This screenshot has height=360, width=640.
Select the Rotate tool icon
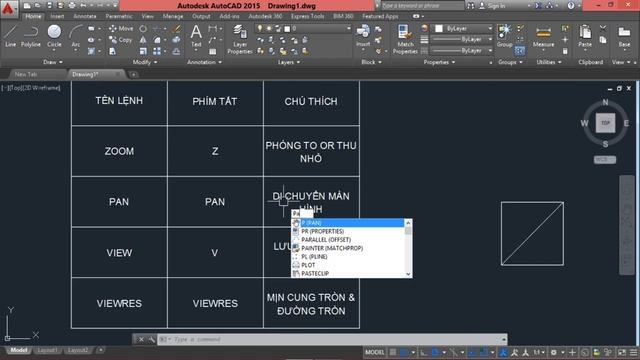tap(143, 29)
